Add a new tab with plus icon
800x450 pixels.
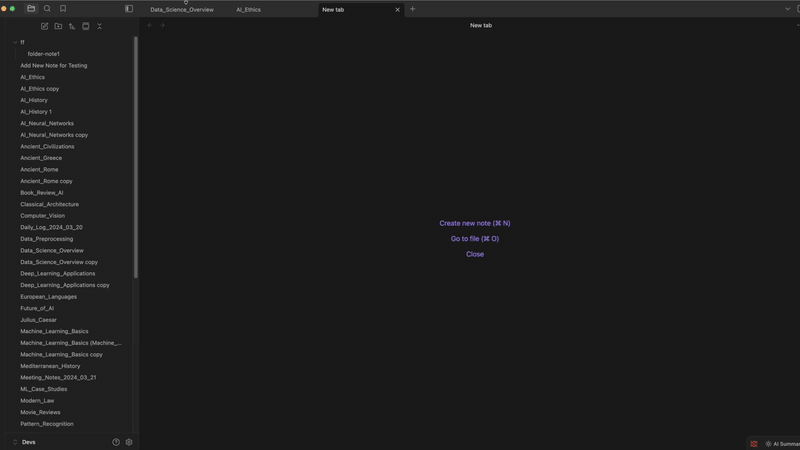click(x=412, y=9)
